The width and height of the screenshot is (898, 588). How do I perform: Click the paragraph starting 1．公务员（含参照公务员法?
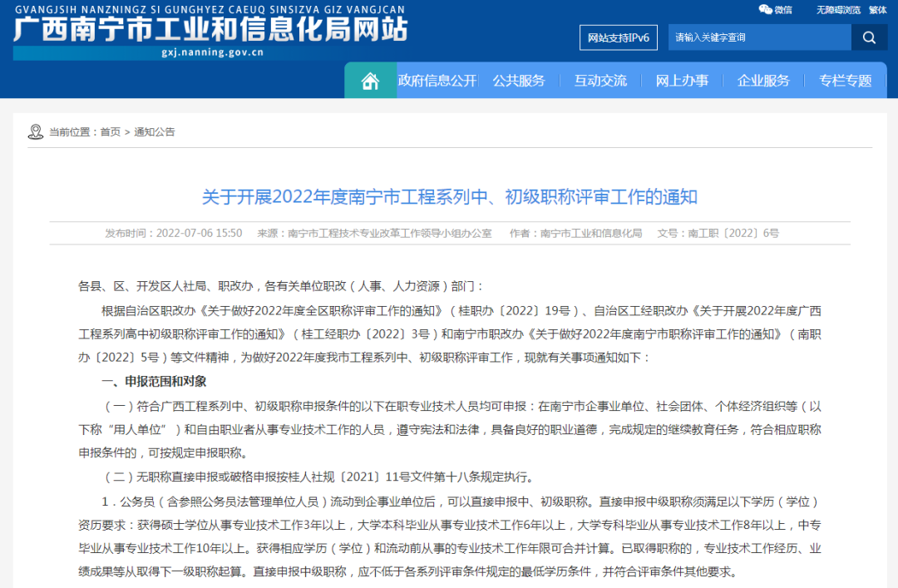tap(450, 537)
